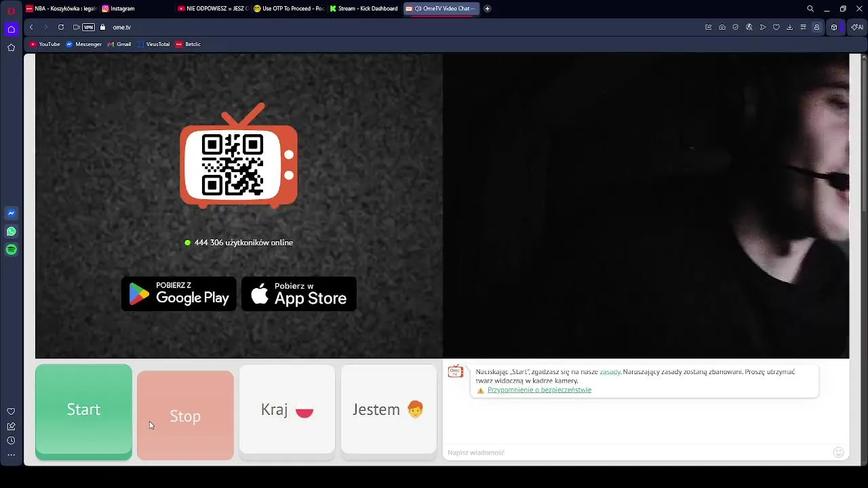
Task: View site security lock info
Action: point(102,27)
